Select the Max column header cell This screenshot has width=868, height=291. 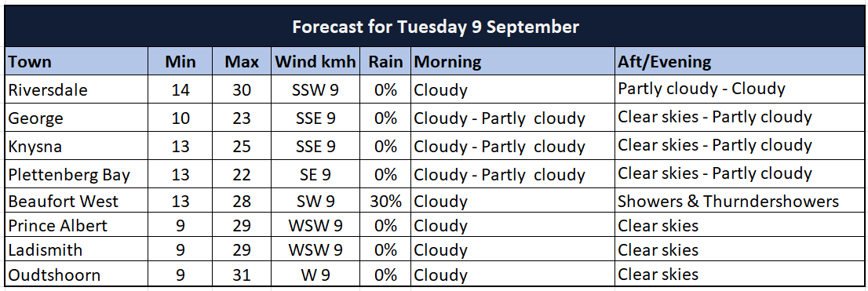coord(242,61)
